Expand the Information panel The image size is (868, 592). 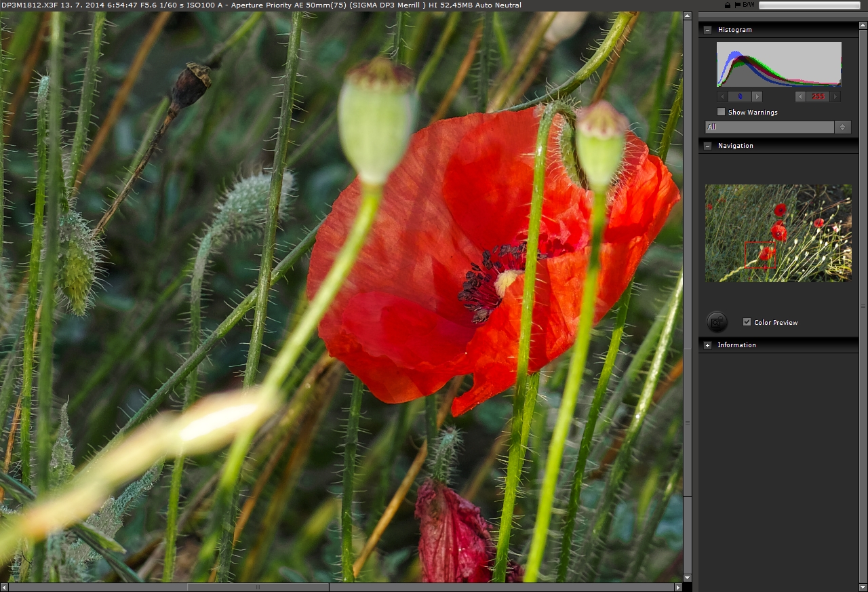point(708,345)
